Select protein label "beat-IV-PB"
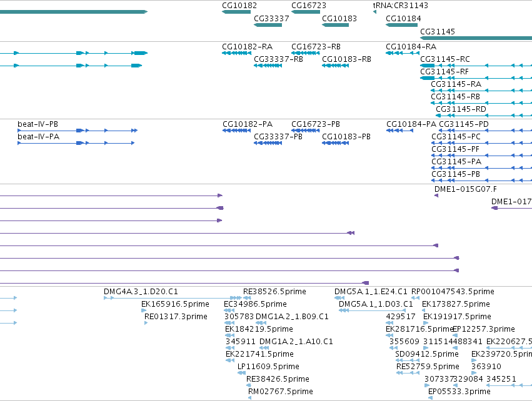 [x=38, y=124]
